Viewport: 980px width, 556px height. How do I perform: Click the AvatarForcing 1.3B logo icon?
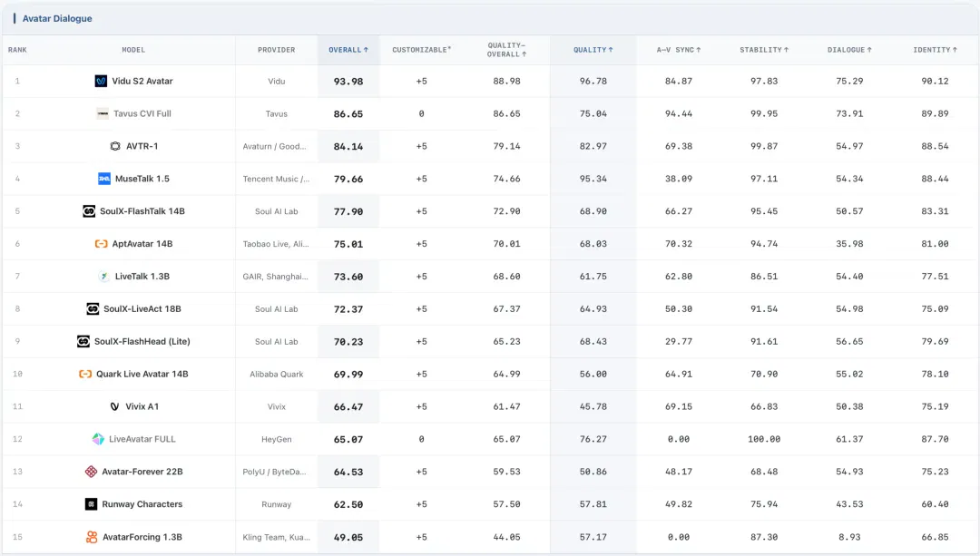[92, 537]
